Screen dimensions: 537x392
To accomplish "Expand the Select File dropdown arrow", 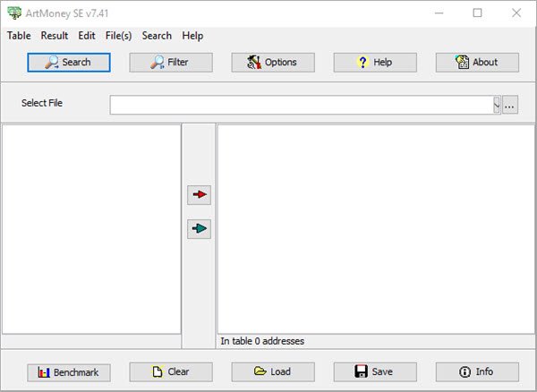I will tap(497, 105).
